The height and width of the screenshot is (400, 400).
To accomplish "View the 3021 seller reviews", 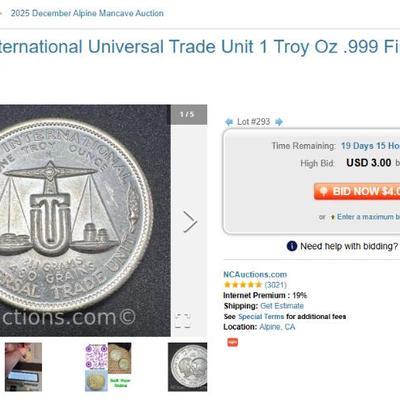I will [276, 285].
